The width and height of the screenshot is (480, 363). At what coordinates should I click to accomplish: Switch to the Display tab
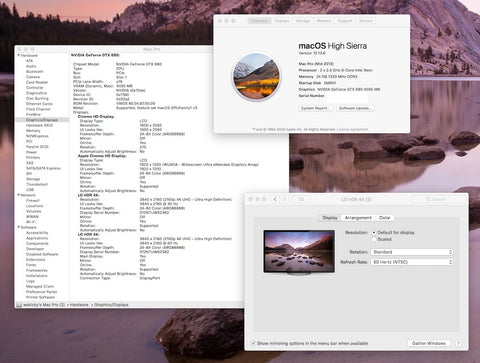(330, 218)
